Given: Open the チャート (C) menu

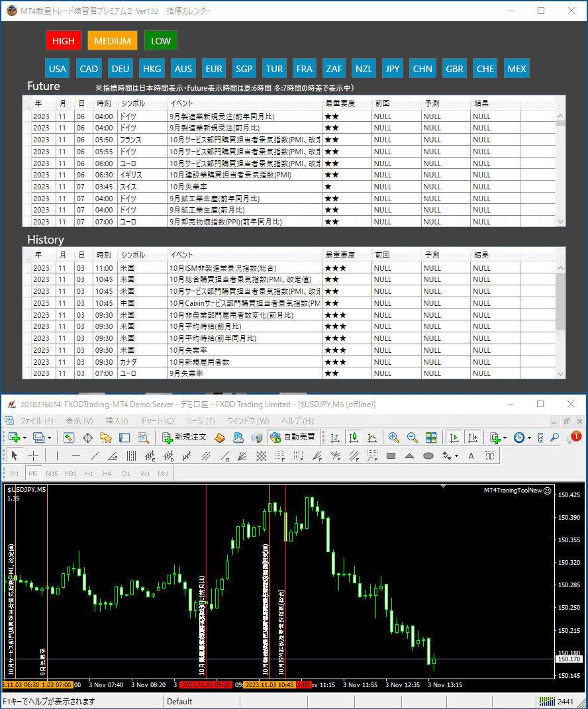Looking at the screenshot, I should pos(157,421).
